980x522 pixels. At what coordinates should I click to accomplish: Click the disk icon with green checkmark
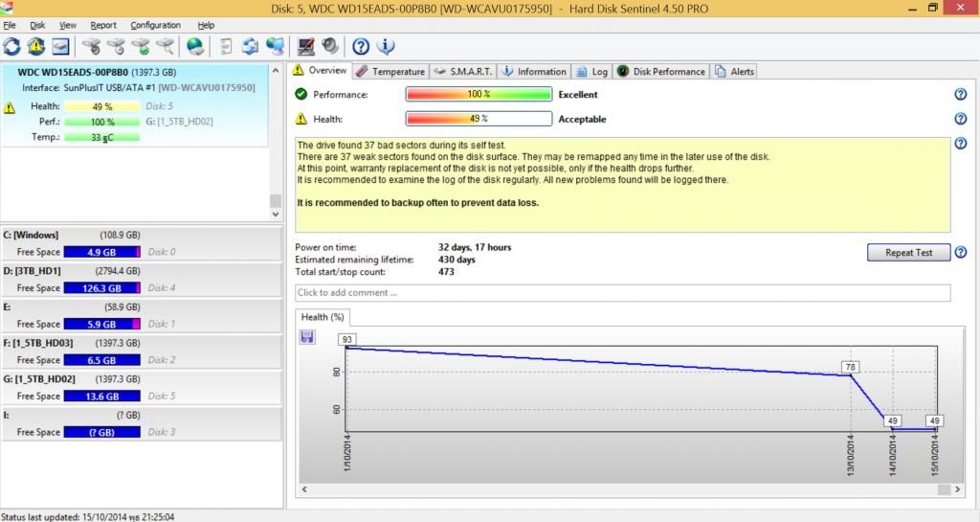pos(141,46)
